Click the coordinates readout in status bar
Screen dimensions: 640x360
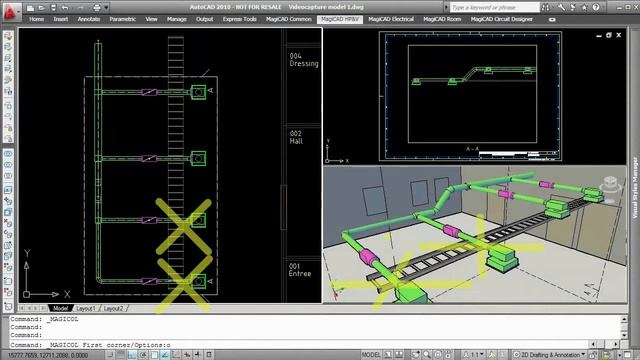[48, 355]
